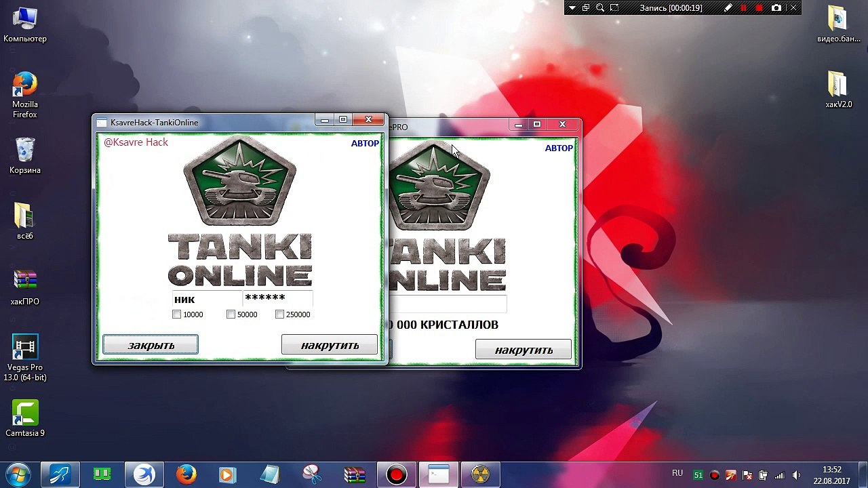Select the Vegas Pro 13.0 desktop shortcut
Viewport: 868px width, 488px height.
[x=25, y=358]
